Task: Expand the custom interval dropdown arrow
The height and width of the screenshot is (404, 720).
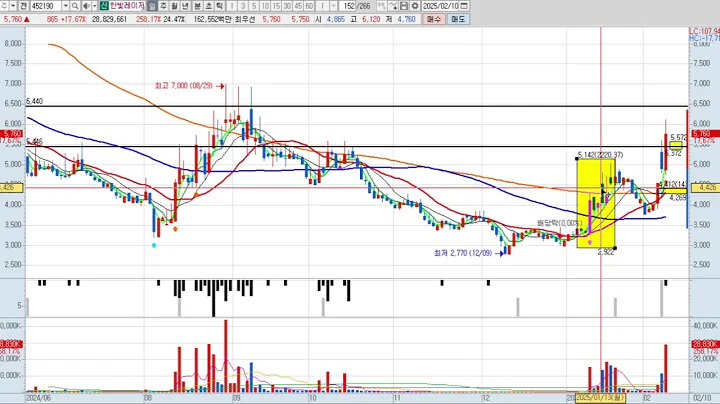Action: pyautogui.click(x=334, y=6)
